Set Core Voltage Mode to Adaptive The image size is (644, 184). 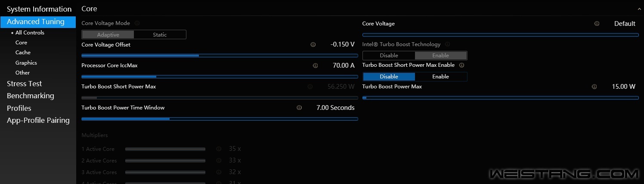[108, 35]
